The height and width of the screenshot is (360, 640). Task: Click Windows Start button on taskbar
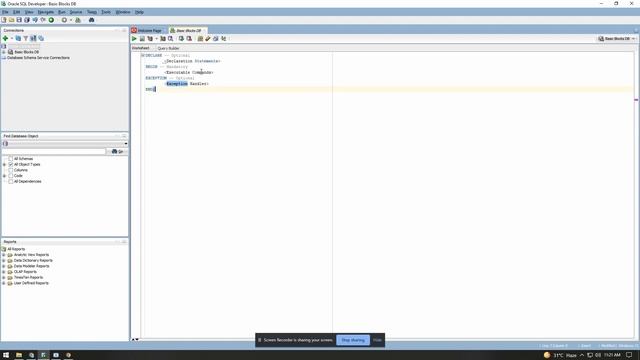point(6,355)
